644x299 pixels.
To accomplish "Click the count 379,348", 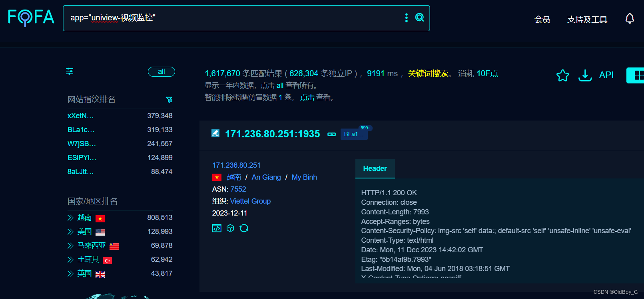I will [x=160, y=116].
